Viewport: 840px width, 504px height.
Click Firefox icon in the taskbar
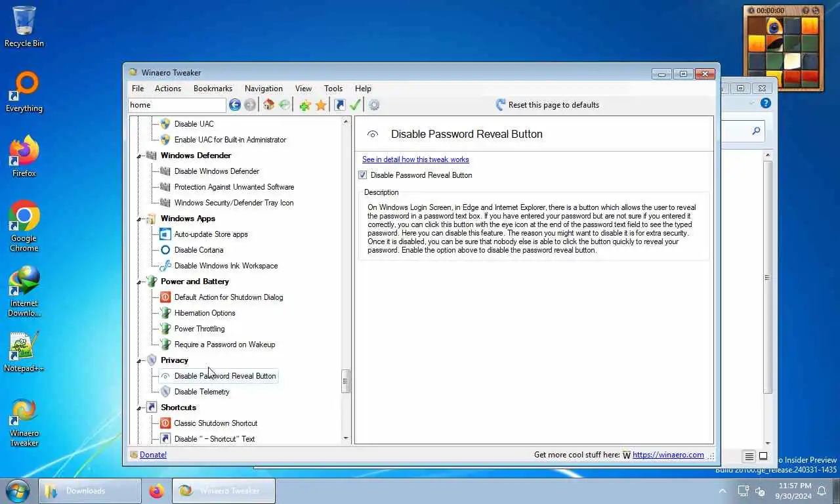(156, 491)
